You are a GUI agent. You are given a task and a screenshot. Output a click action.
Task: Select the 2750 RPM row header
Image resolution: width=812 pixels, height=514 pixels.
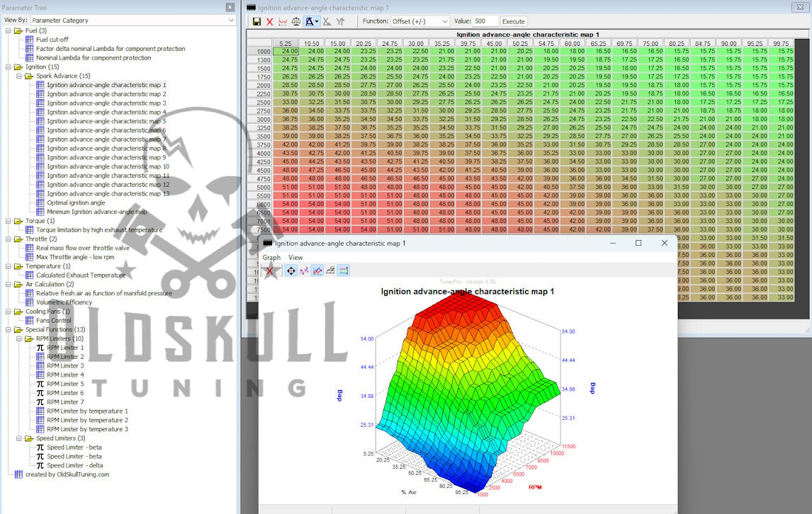tap(260, 110)
